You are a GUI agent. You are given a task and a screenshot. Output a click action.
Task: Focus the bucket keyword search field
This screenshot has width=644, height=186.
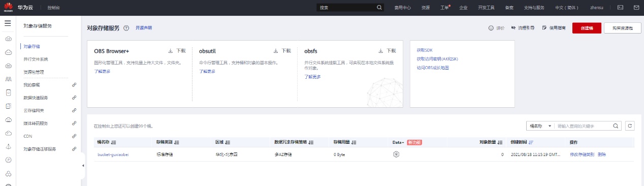tap(584, 126)
